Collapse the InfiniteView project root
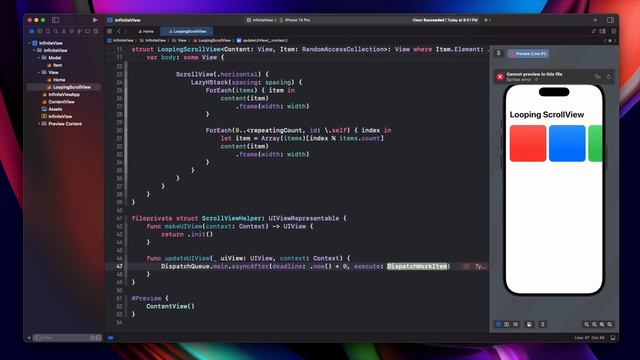Viewport: 640px width, 360px height. (29, 43)
